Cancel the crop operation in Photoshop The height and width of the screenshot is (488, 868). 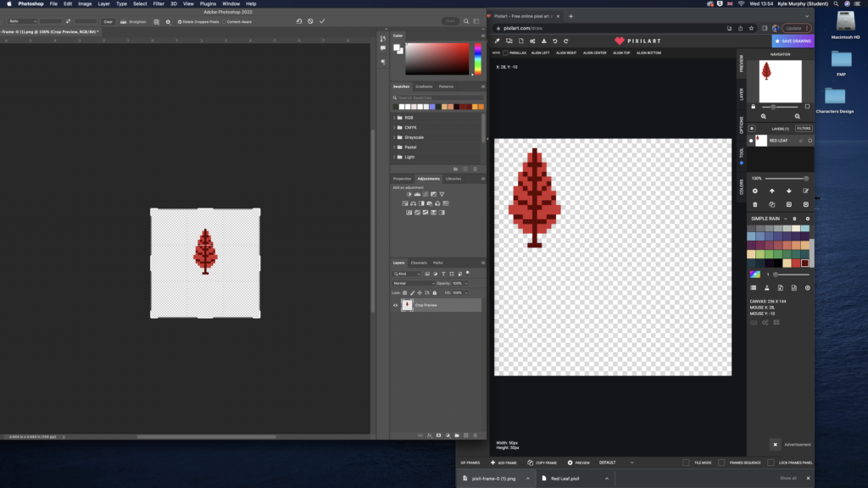tap(310, 21)
